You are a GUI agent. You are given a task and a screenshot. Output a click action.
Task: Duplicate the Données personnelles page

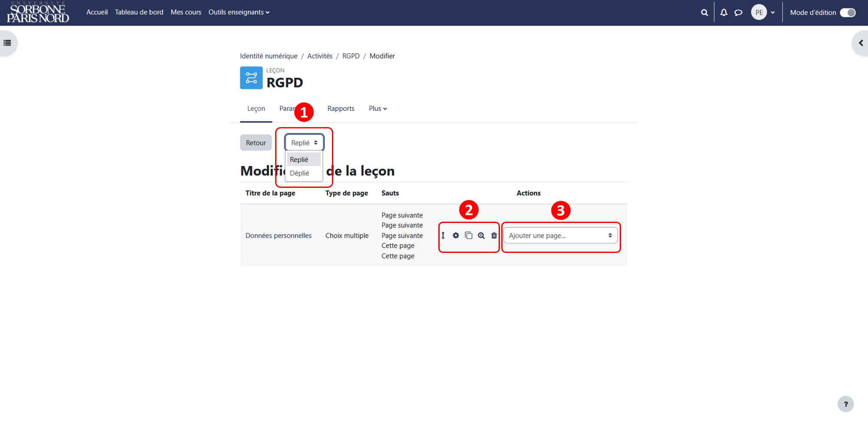(x=468, y=236)
